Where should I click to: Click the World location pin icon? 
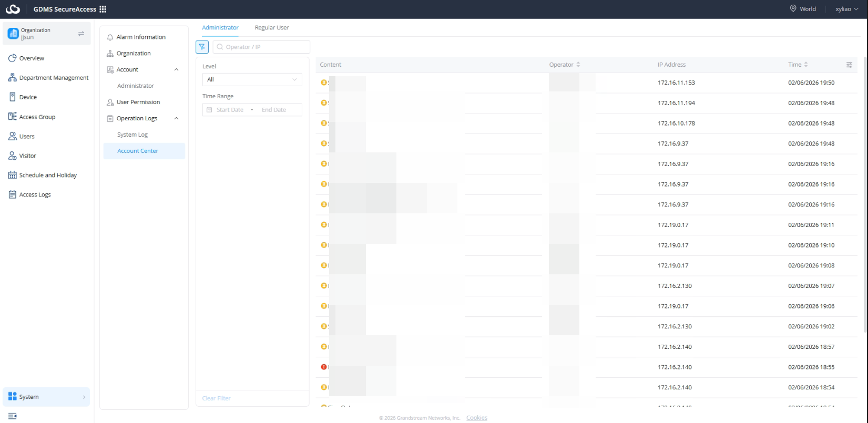(793, 8)
